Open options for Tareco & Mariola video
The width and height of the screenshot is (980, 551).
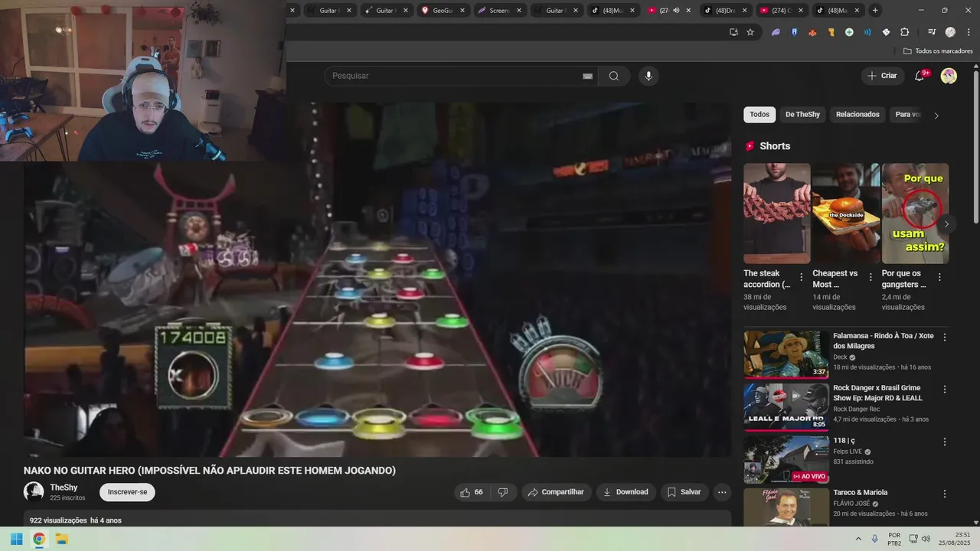[x=944, y=494]
